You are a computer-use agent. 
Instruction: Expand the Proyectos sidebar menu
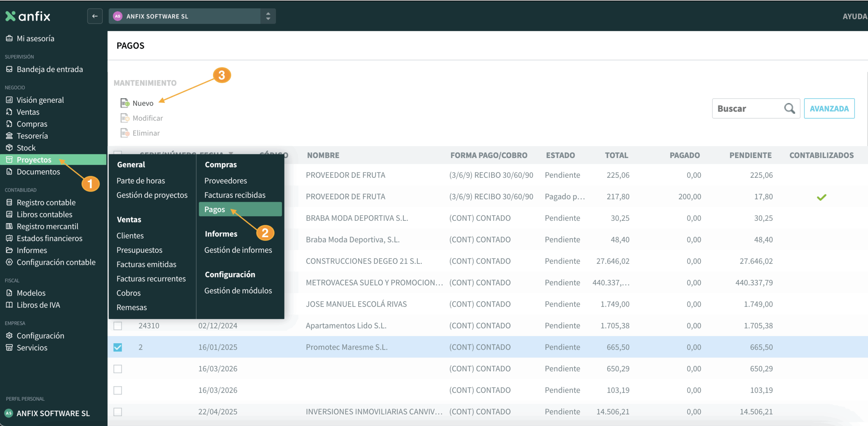34,160
